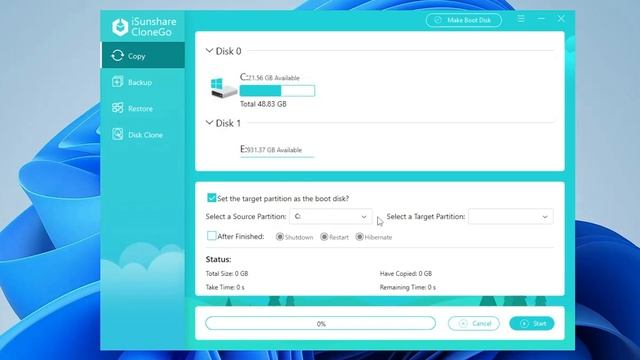Enable the After Finished checkbox

pos(211,236)
